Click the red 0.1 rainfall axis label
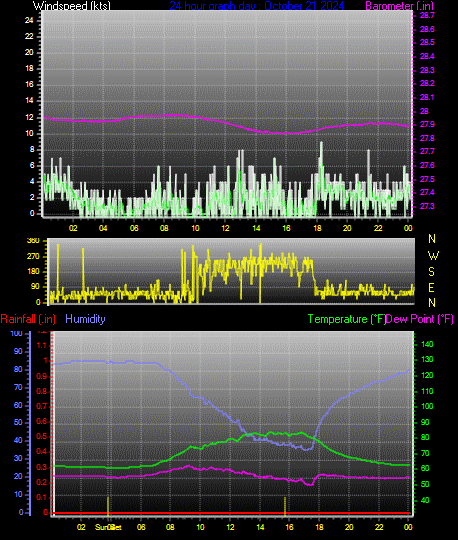 point(42,497)
